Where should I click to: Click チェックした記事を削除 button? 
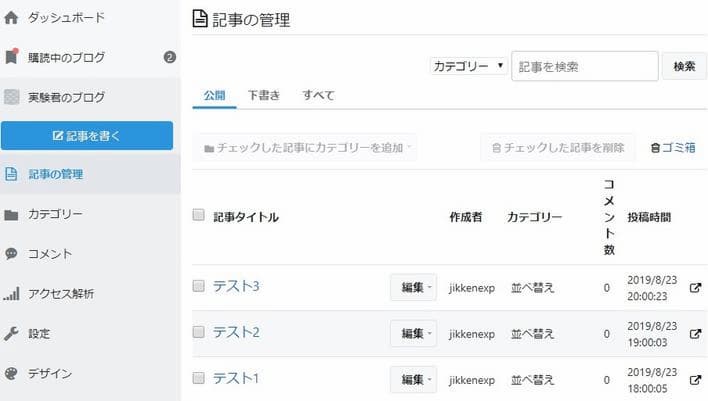pyautogui.click(x=558, y=148)
